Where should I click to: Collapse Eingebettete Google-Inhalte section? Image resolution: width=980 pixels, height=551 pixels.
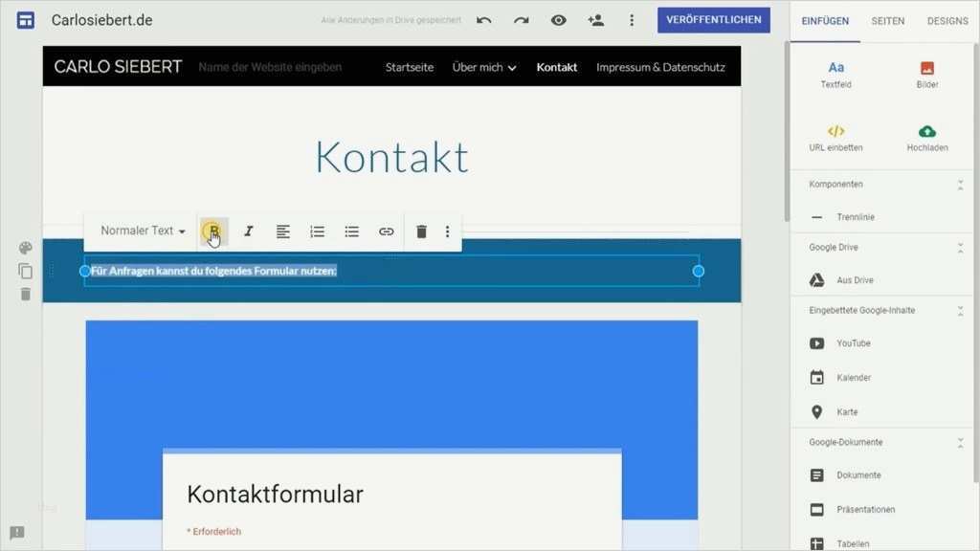(960, 311)
